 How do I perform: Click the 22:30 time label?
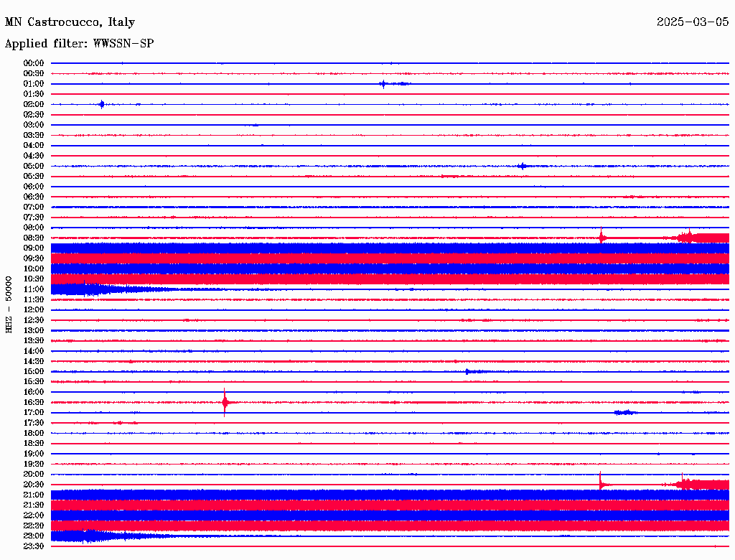pyautogui.click(x=33, y=526)
